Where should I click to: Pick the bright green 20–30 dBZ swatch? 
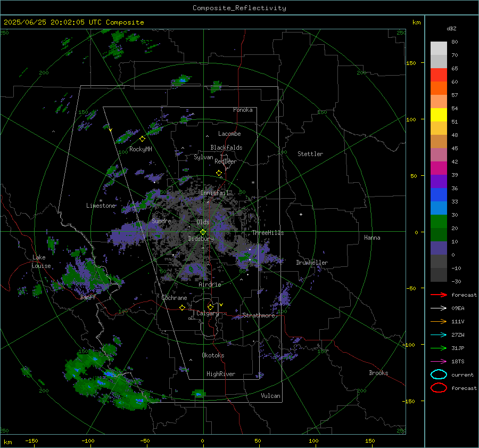(439, 221)
